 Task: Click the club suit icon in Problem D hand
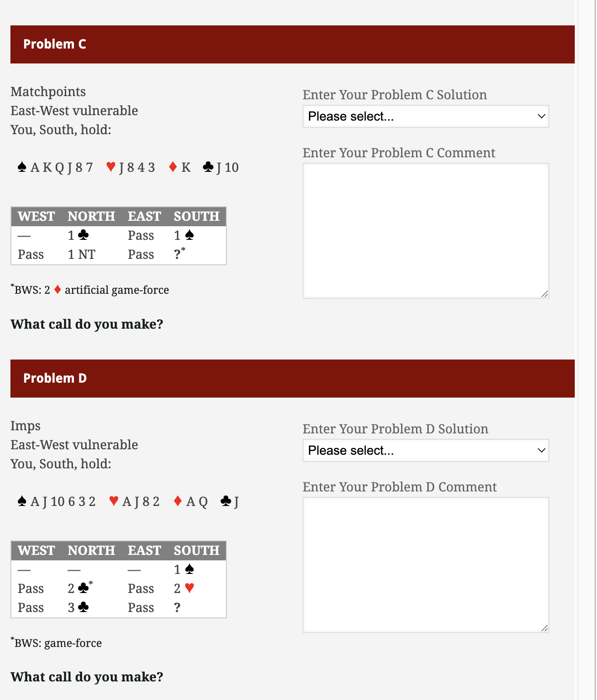click(x=225, y=501)
